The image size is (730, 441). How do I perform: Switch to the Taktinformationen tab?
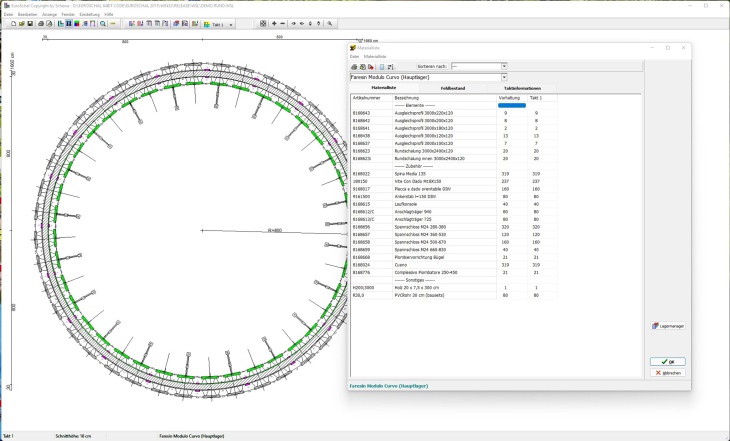click(x=521, y=88)
